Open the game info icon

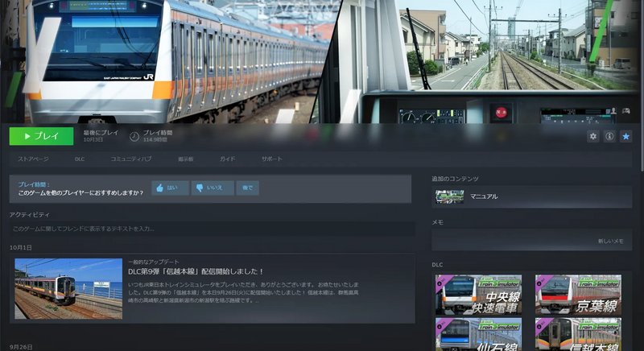click(x=609, y=136)
